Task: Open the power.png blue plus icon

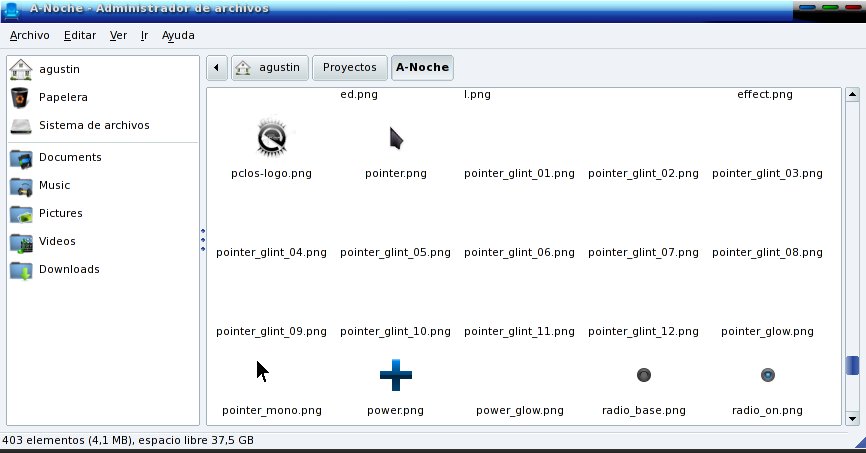Action: pyautogui.click(x=396, y=376)
